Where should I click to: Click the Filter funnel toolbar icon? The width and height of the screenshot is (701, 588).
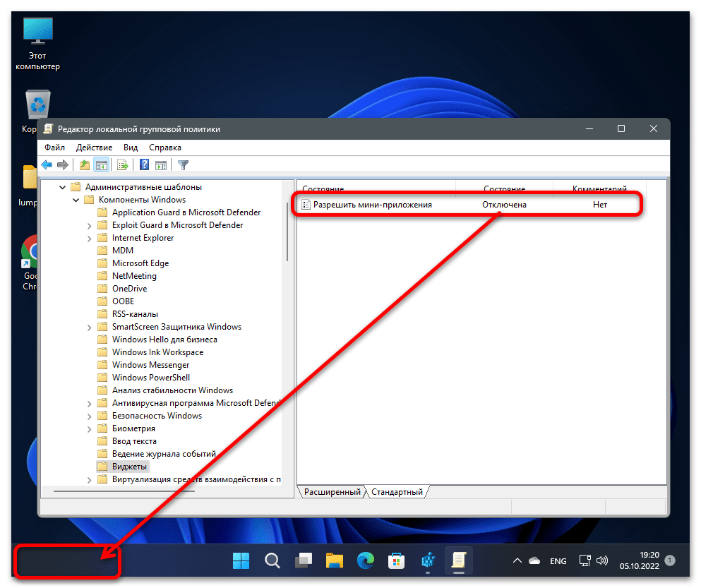click(x=183, y=165)
